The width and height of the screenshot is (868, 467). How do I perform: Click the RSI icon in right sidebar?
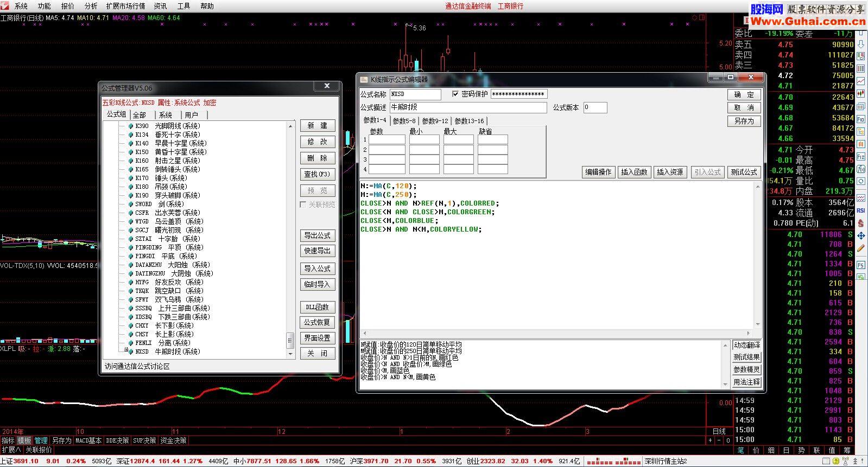click(861, 210)
